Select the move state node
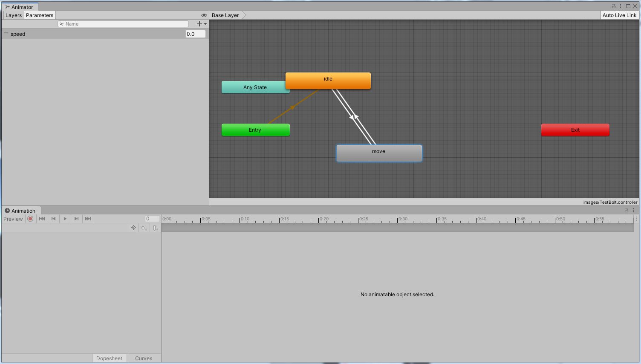The height and width of the screenshot is (364, 641). 379,153
